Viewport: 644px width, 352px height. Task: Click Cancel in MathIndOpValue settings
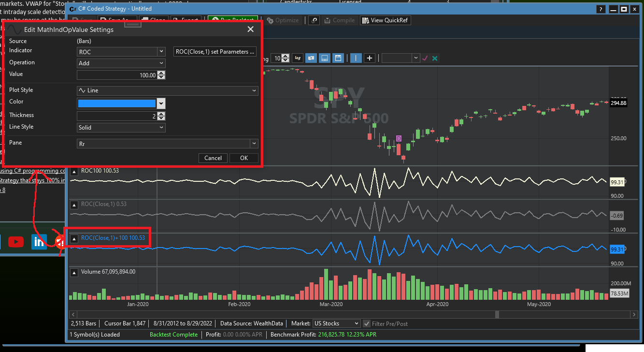click(x=213, y=158)
